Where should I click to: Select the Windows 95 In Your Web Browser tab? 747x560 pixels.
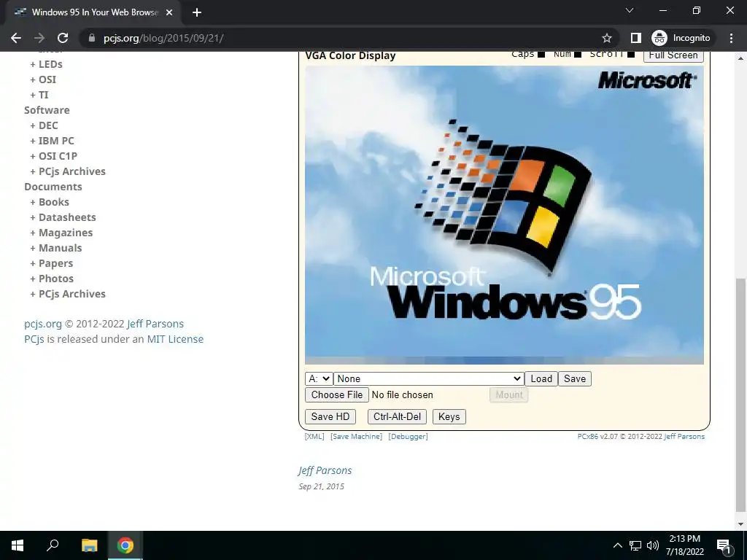click(x=94, y=12)
